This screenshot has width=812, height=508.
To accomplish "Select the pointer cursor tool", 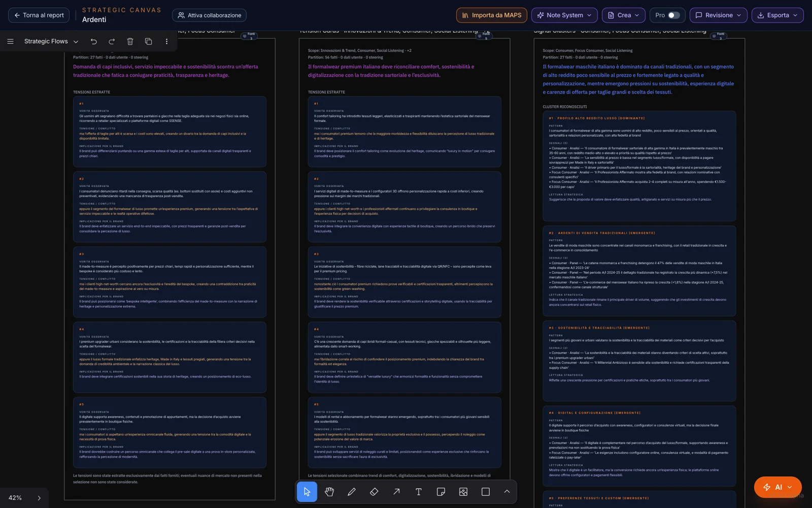I will [307, 492].
